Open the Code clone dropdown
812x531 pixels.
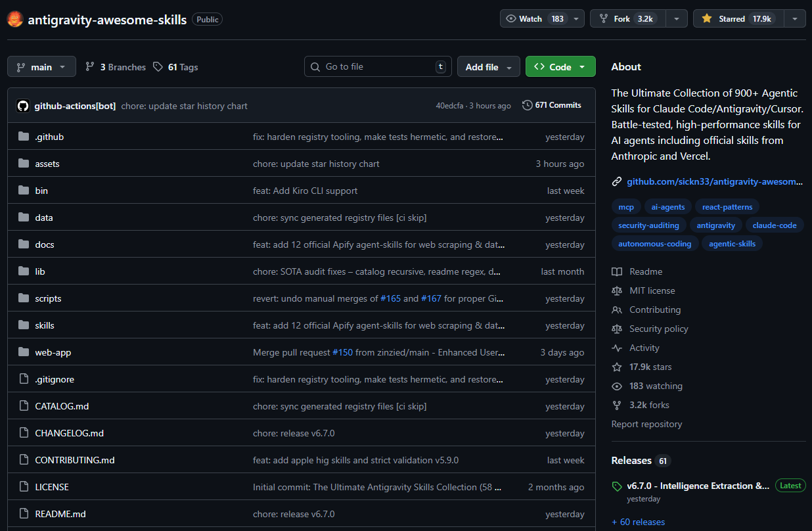560,66
